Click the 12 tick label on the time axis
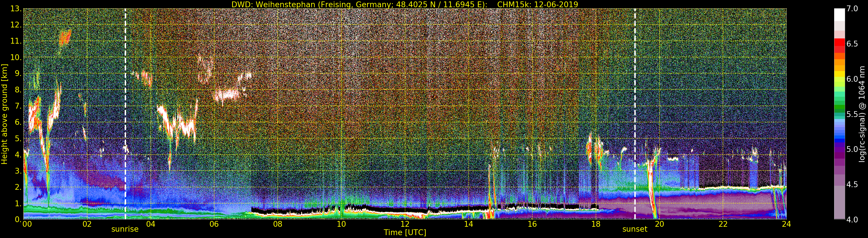 point(405,224)
